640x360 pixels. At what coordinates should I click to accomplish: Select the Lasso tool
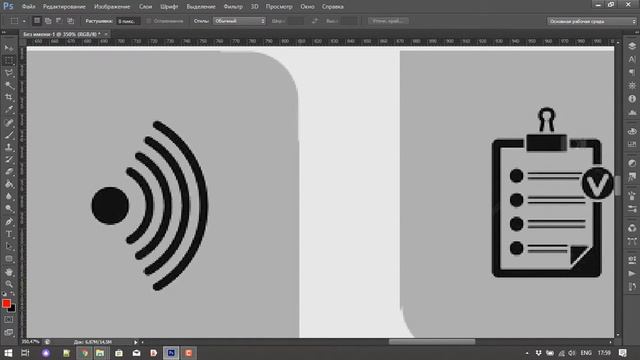(9, 73)
